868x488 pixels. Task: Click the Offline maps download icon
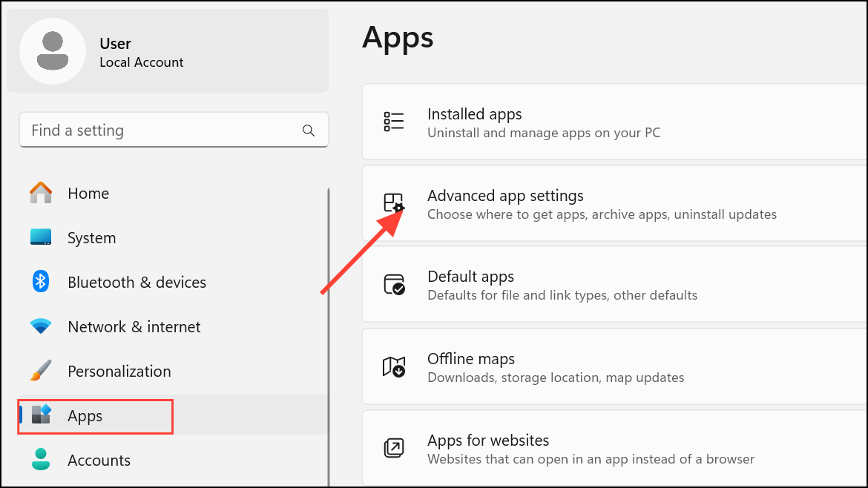(394, 366)
